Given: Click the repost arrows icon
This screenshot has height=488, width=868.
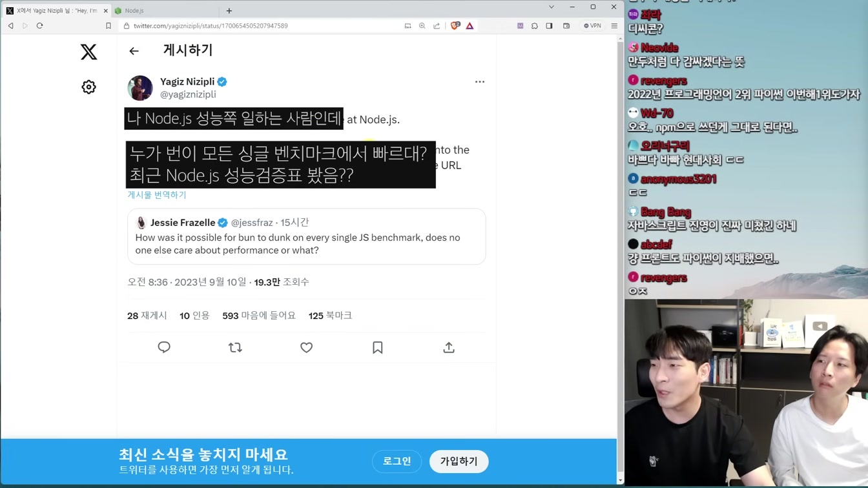Looking at the screenshot, I should [x=235, y=347].
